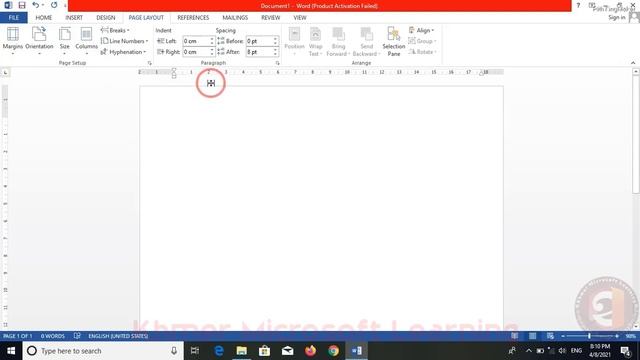This screenshot has width=640, height=360.
Task: Open the Windows Start menu
Action: (11, 351)
